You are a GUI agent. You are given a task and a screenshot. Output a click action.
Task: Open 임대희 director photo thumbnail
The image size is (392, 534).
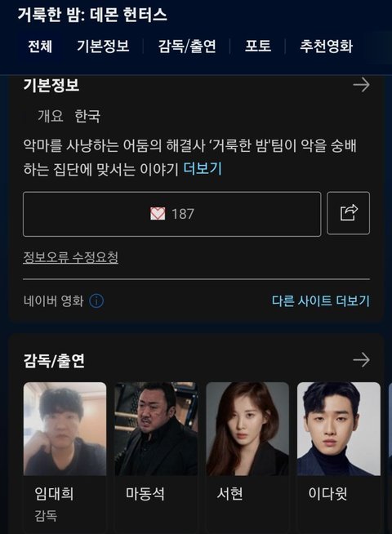click(x=65, y=429)
